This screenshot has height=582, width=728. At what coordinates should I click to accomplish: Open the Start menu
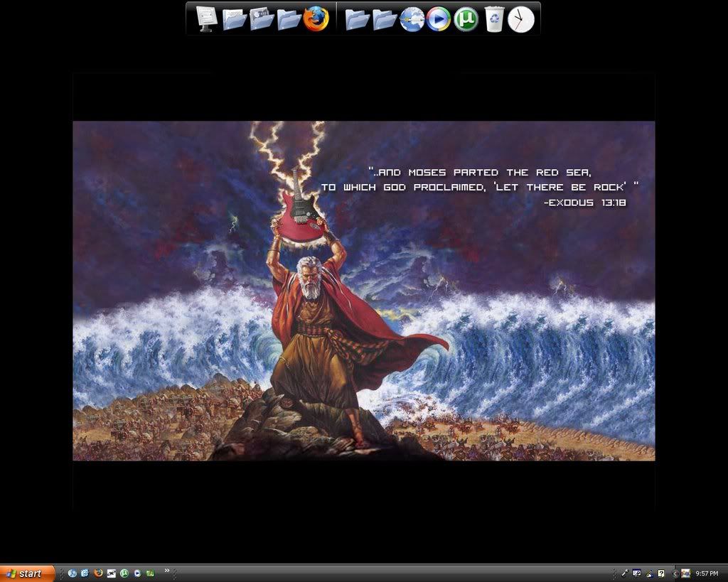(28, 573)
